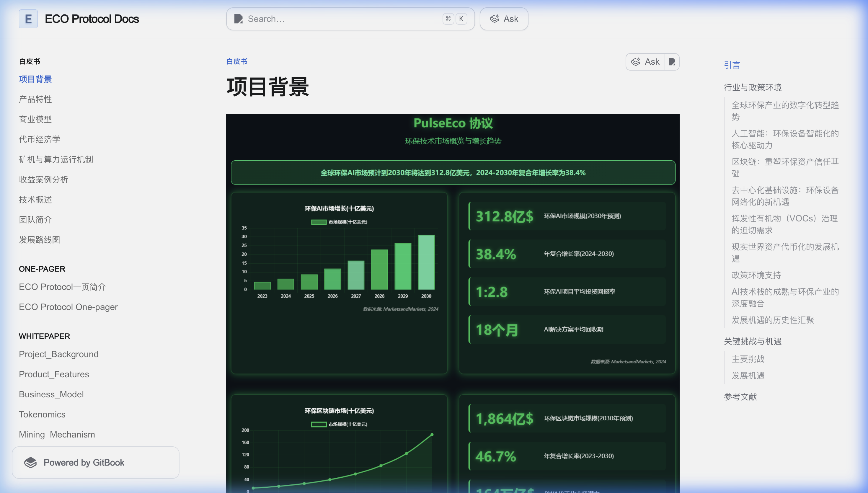Click the K shortcut badge in search bar

(x=461, y=19)
